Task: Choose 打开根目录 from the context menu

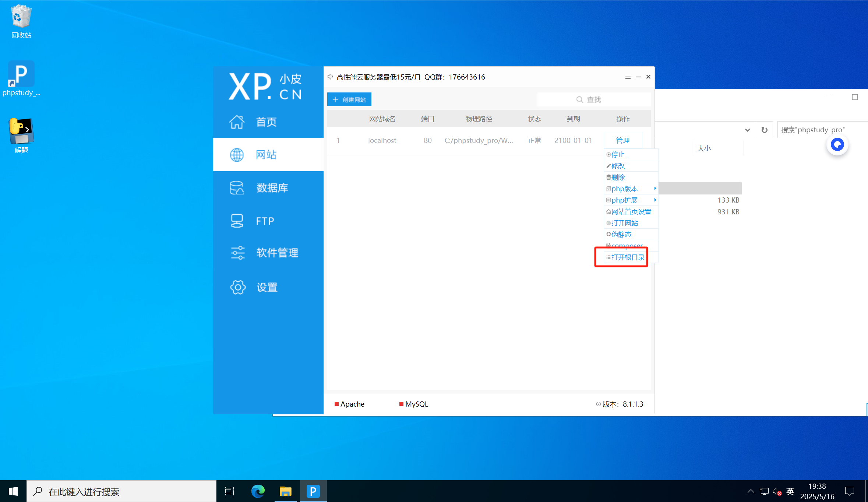Action: click(x=628, y=257)
